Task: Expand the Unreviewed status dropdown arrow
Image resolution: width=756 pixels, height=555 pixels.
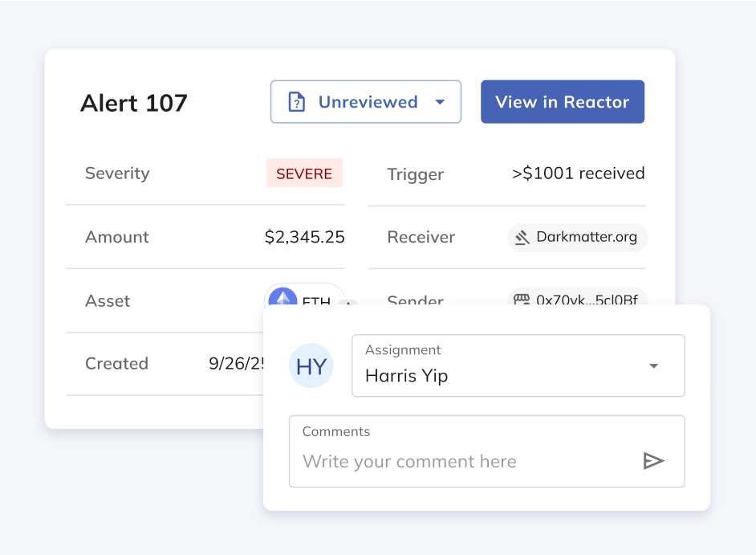Action: 439,102
